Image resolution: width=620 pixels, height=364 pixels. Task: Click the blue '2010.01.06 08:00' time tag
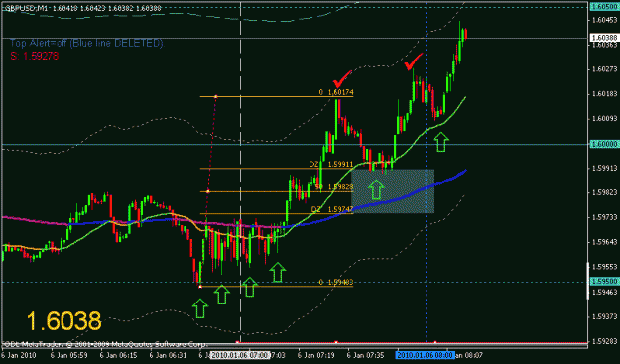425,355
